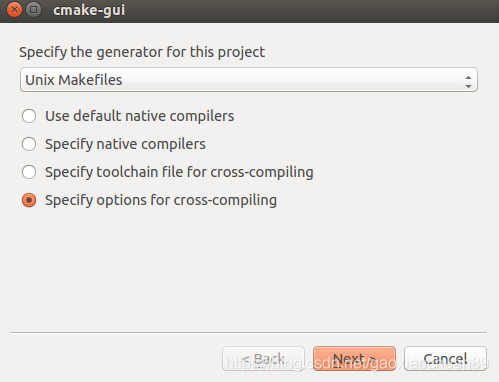Click the selected 'Specify options for cross-compiling' radio
The width and height of the screenshot is (499, 382).
[29, 200]
